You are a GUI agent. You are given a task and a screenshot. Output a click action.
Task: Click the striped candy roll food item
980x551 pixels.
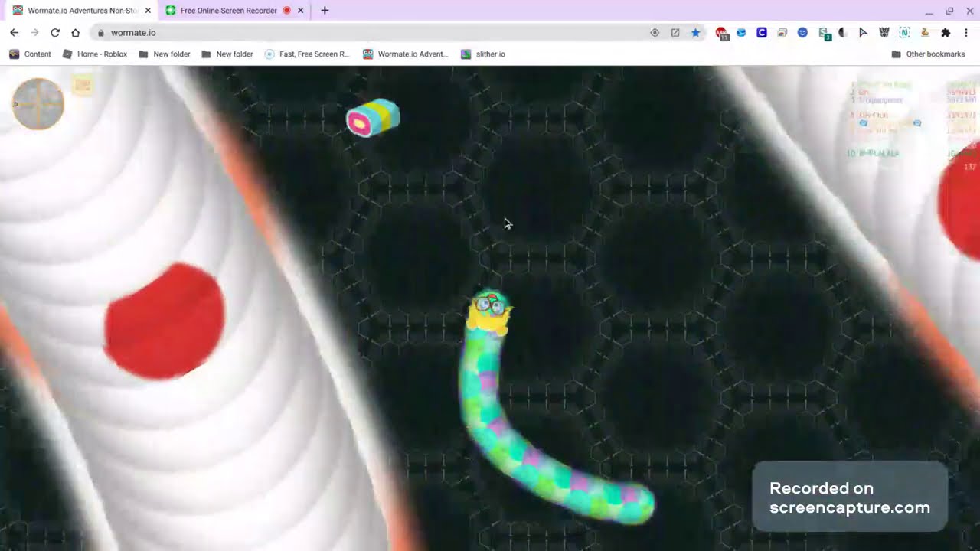click(x=373, y=119)
